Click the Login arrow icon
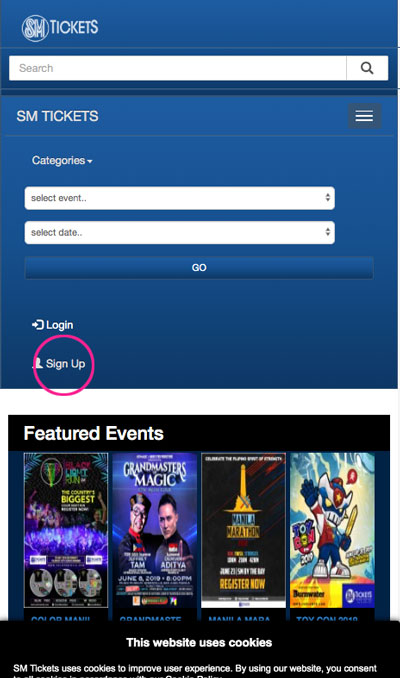Viewport: 400px width, 678px height. 38,325
